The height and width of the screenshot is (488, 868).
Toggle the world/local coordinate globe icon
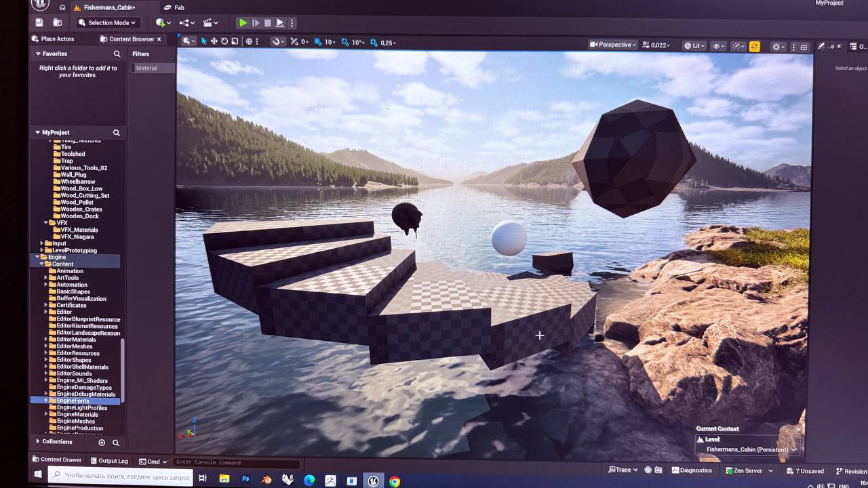249,41
